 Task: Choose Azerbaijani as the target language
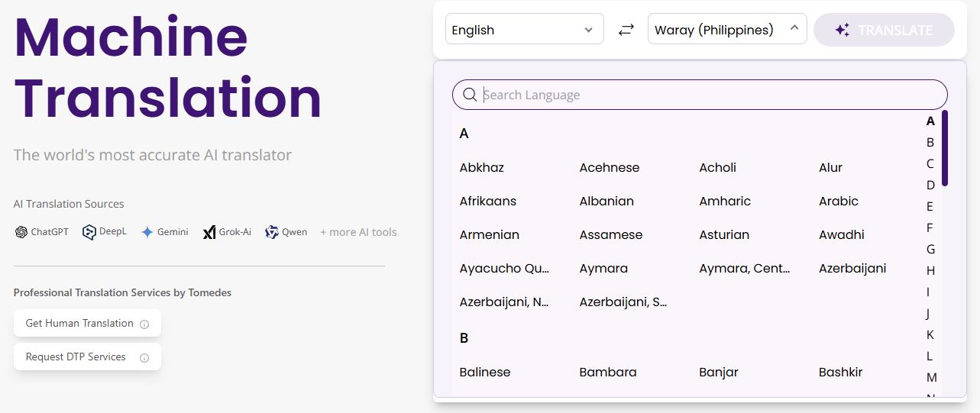pyautogui.click(x=852, y=268)
